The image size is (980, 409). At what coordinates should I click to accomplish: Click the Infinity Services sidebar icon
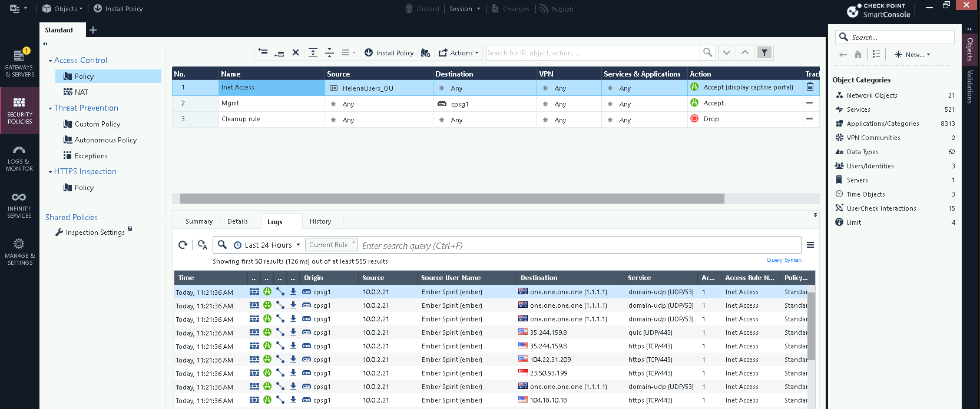coord(19,204)
